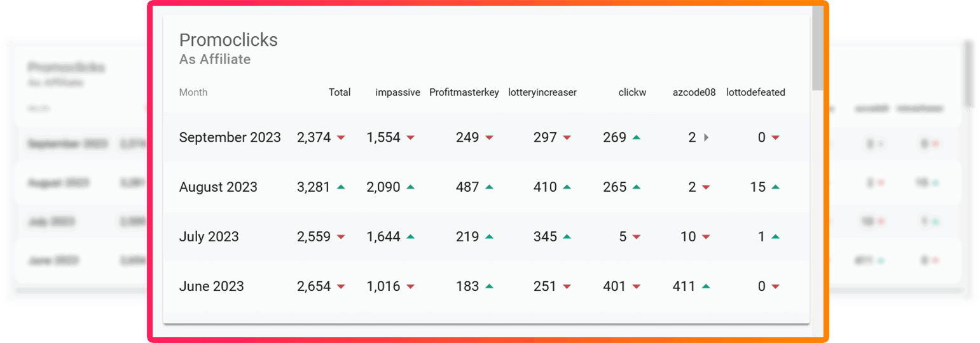Image resolution: width=980 pixels, height=343 pixels.
Task: Click the red down arrow beside September 2023 total 2,374
Action: 341,138
